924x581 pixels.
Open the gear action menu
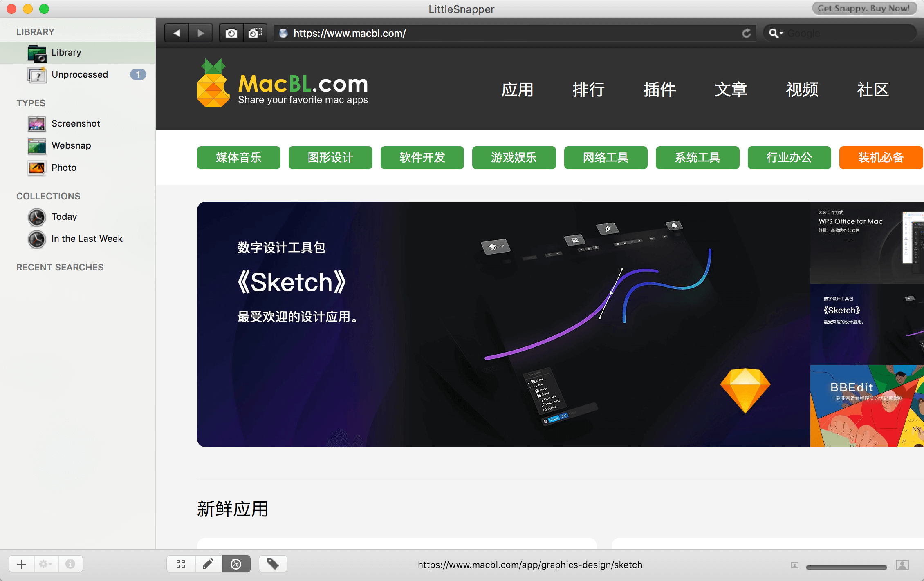click(x=46, y=564)
